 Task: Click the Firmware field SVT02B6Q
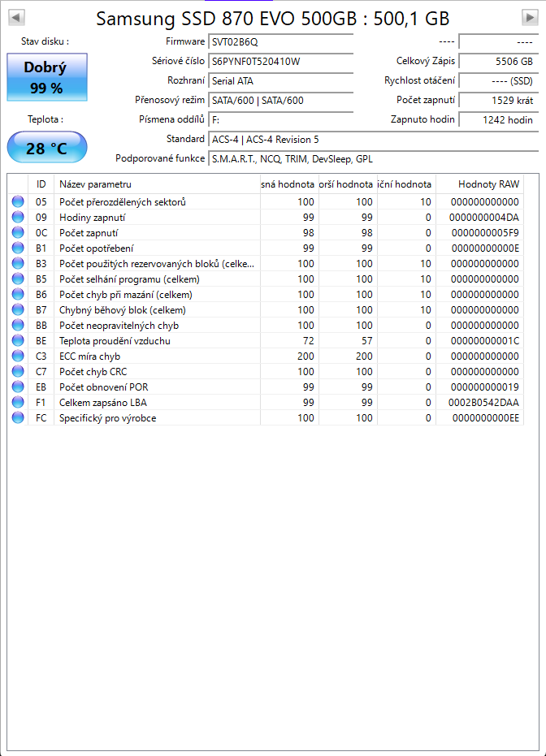coord(281,42)
